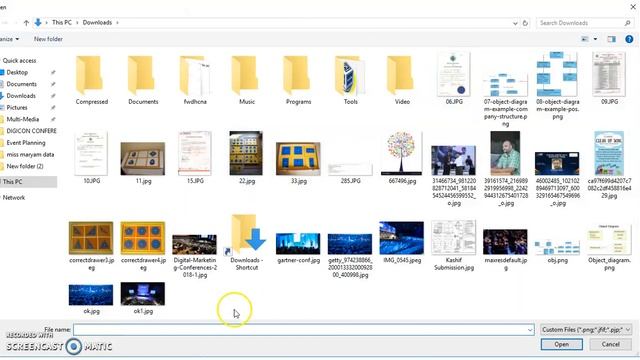The image size is (640, 360).
Task: Select the 22.jpg file
Action: (x=247, y=158)
